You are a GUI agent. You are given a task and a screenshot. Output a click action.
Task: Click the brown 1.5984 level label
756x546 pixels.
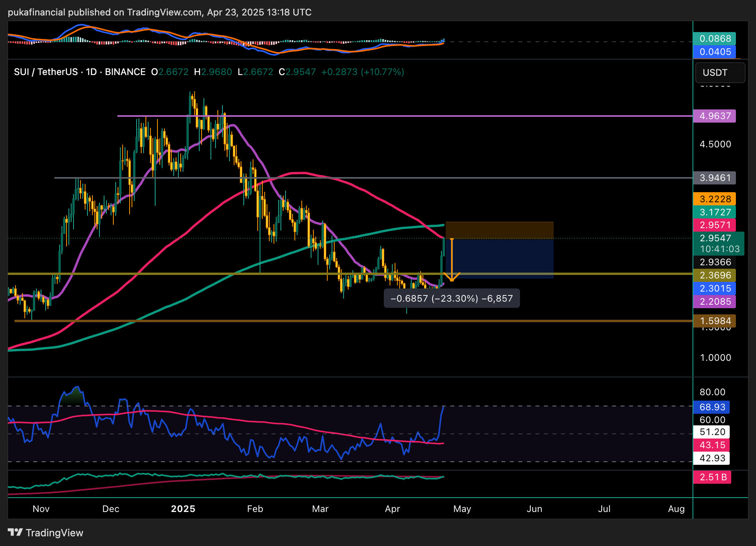click(715, 321)
